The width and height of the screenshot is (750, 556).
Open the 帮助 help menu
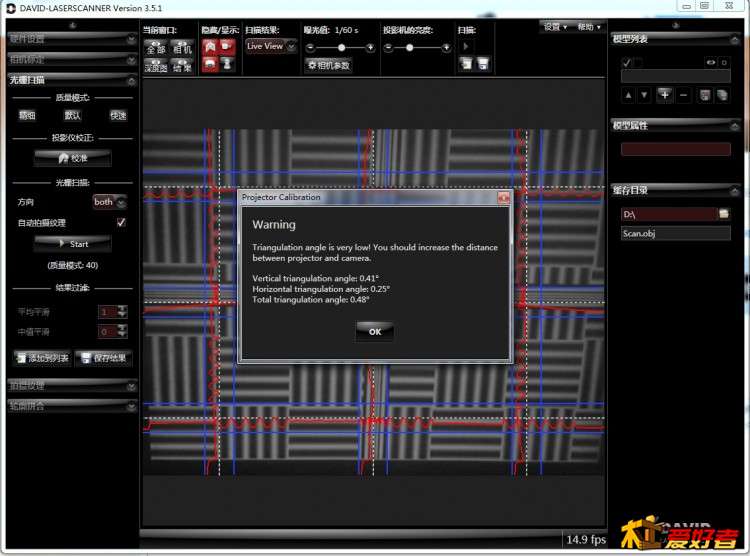[x=589, y=27]
